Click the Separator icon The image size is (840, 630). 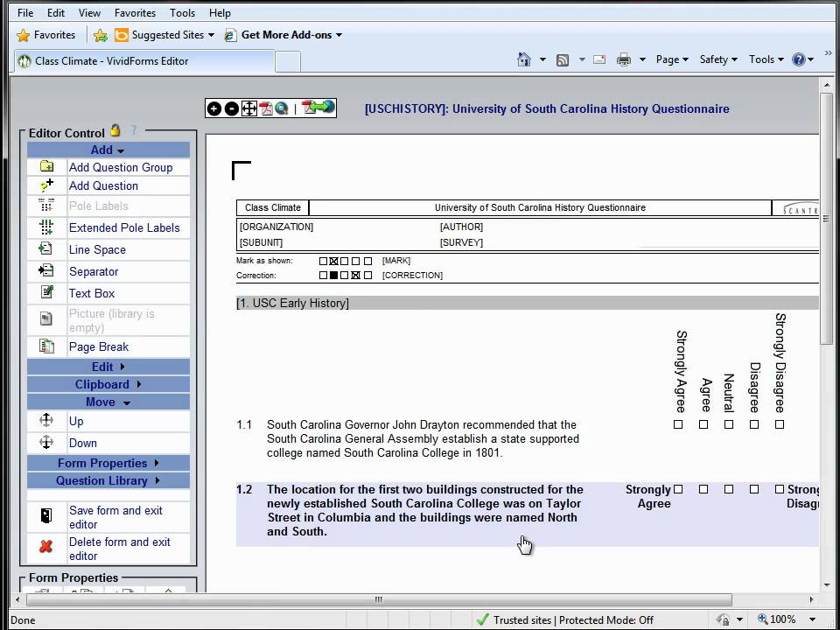46,271
